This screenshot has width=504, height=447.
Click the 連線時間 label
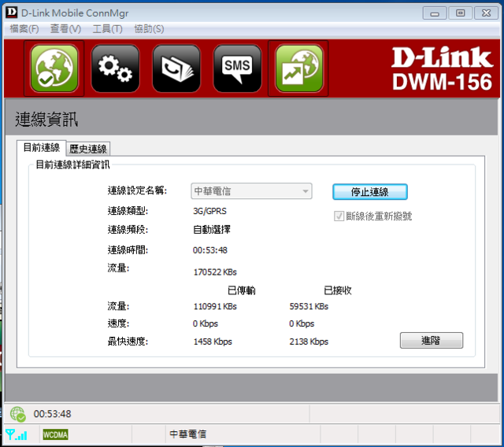pyautogui.click(x=128, y=250)
